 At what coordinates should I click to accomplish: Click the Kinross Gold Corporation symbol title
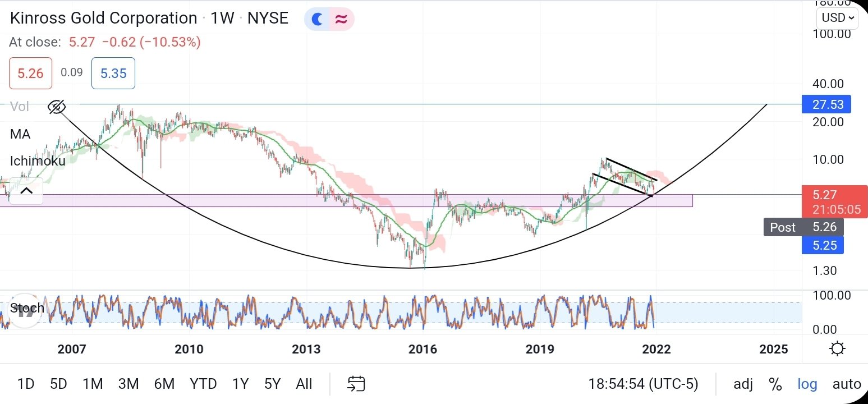(103, 18)
